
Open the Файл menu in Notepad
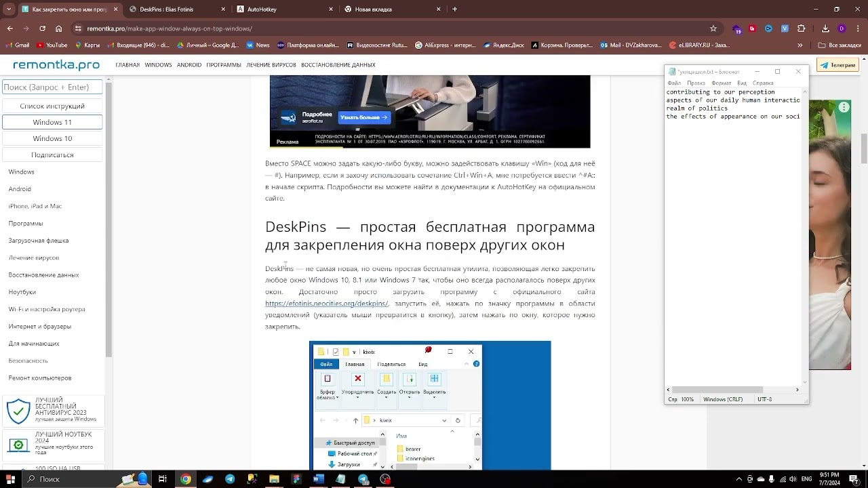tap(674, 83)
